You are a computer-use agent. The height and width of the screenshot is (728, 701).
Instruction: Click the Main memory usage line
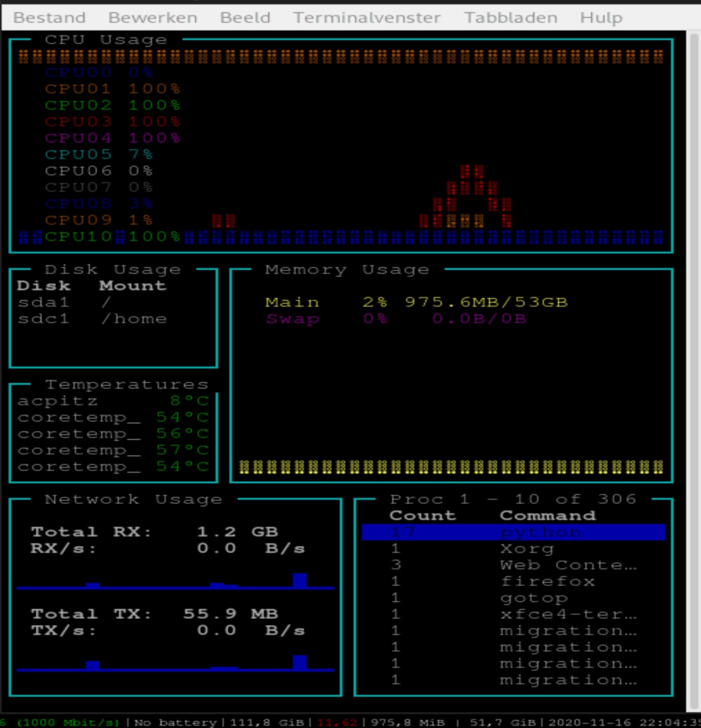pyautogui.click(x=416, y=302)
